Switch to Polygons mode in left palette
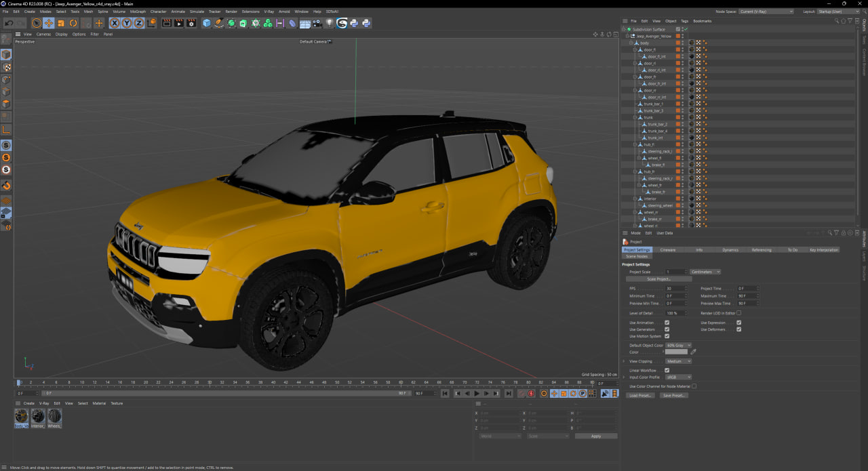Screen dimensions: 868x471 tap(6, 104)
